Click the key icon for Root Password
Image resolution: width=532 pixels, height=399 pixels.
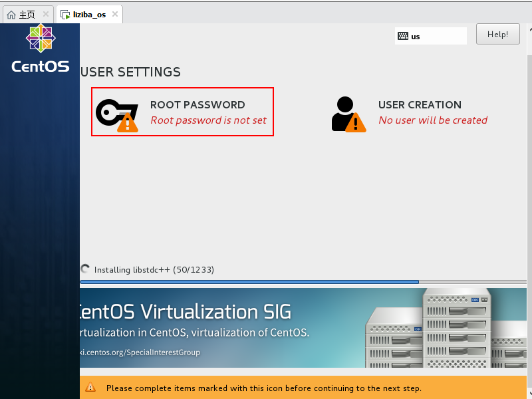114,112
